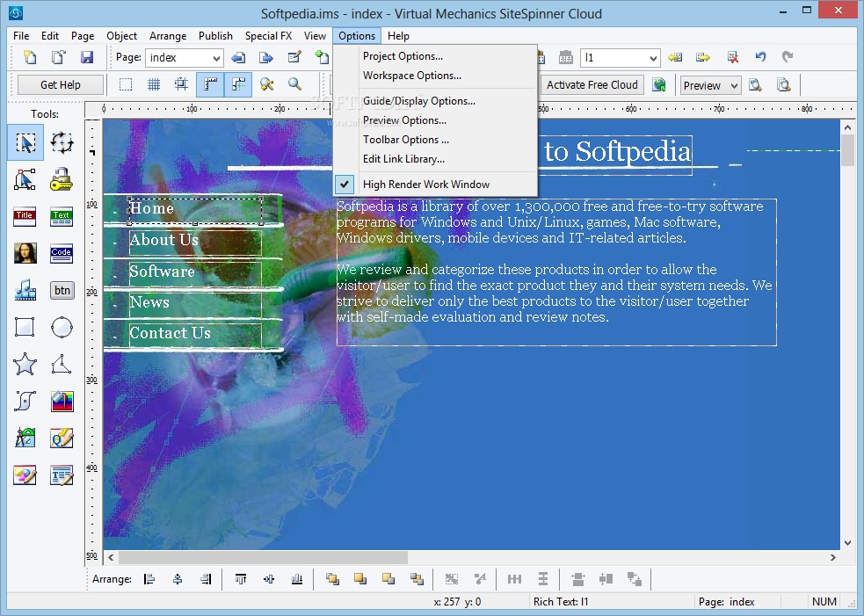The height and width of the screenshot is (616, 864).
Task: Open the Page index dropdown
Action: [184, 58]
